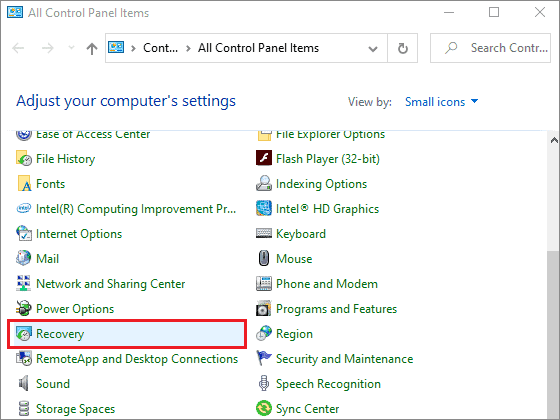Click the Phone and Modem icon

tap(264, 284)
